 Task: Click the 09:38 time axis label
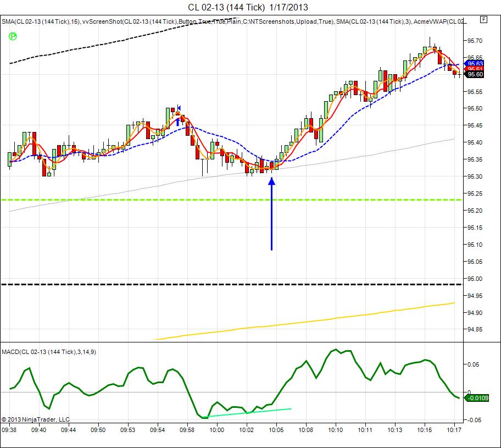[x=9, y=430]
